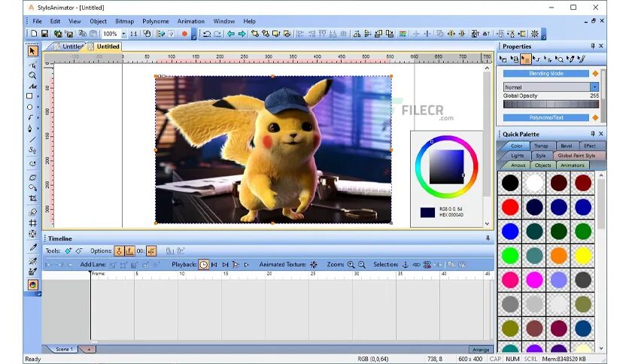Select the arrow selection tool
Image resolution: width=629 pixels, height=364 pixels.
32,51
